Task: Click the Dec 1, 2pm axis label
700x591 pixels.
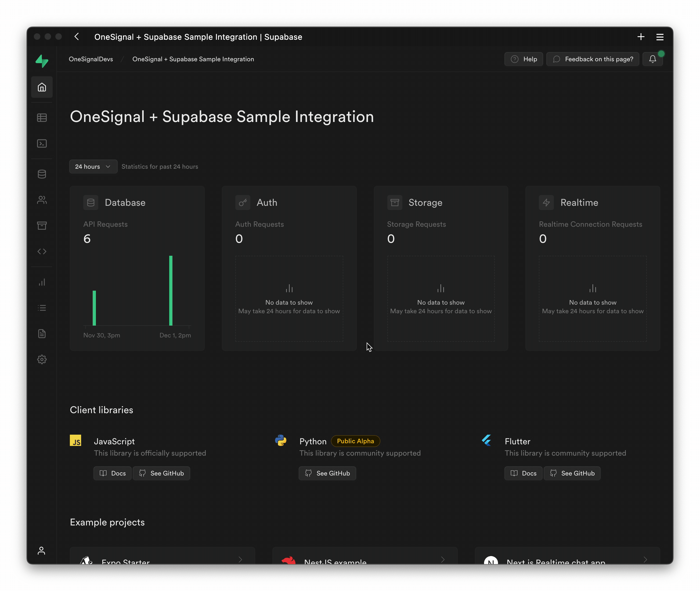Action: click(x=175, y=335)
